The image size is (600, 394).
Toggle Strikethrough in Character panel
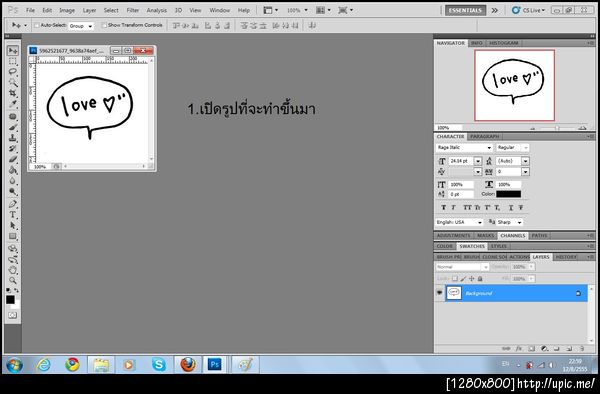pyautogui.click(x=521, y=208)
